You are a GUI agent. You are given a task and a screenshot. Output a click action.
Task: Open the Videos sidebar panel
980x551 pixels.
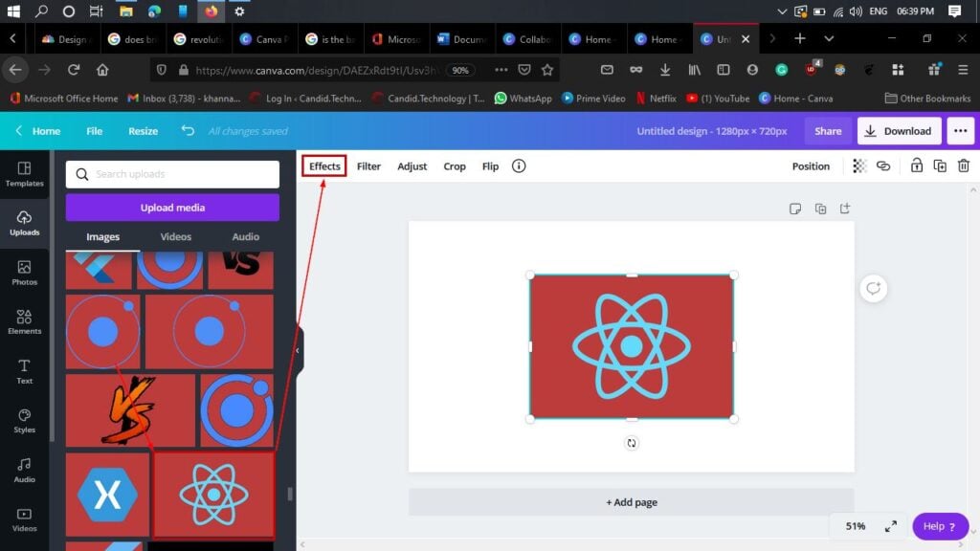pyautogui.click(x=24, y=519)
